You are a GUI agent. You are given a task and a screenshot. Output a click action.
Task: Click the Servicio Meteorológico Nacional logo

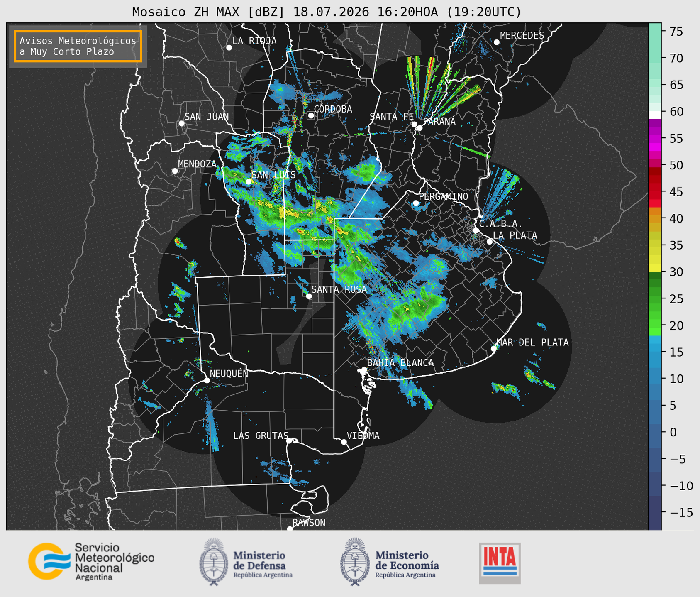pos(91,561)
